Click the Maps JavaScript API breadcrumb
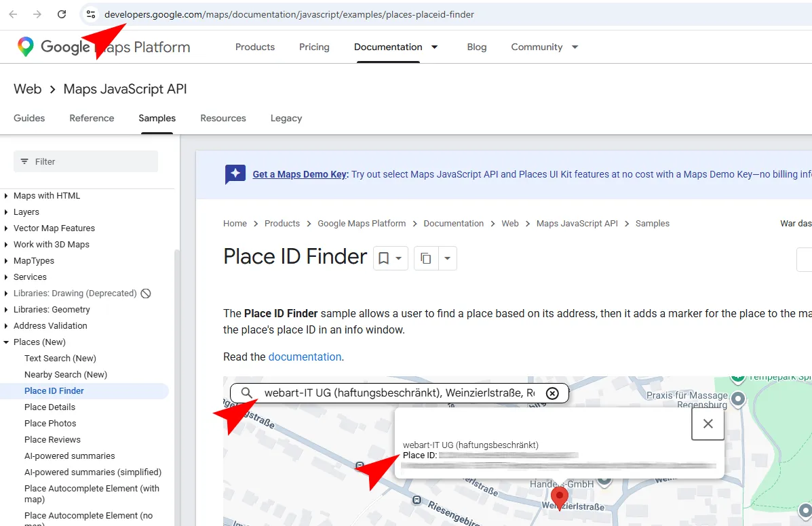Screen dimensions: 812x526 [x=577, y=224]
